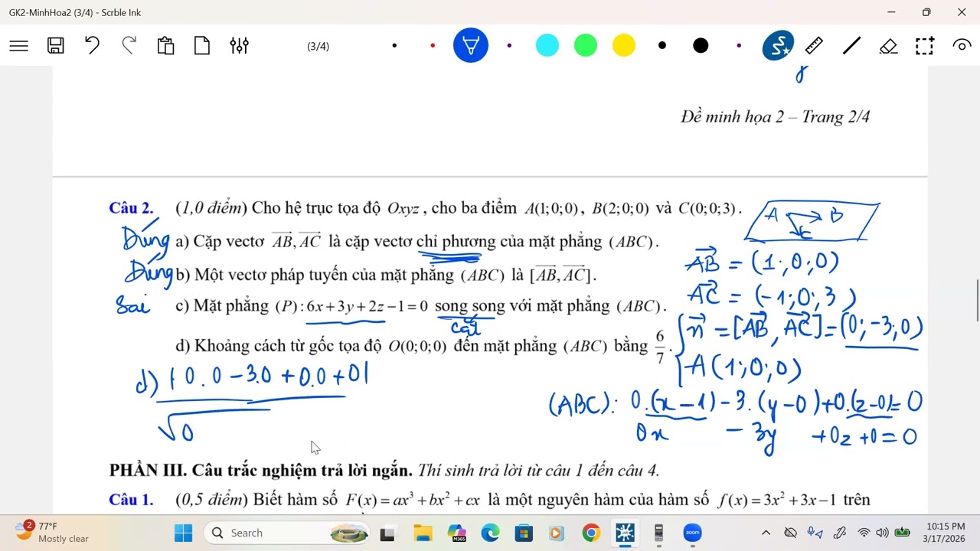Open Microsoft Store from taskbar
The width and height of the screenshot is (980, 551).
tap(524, 533)
